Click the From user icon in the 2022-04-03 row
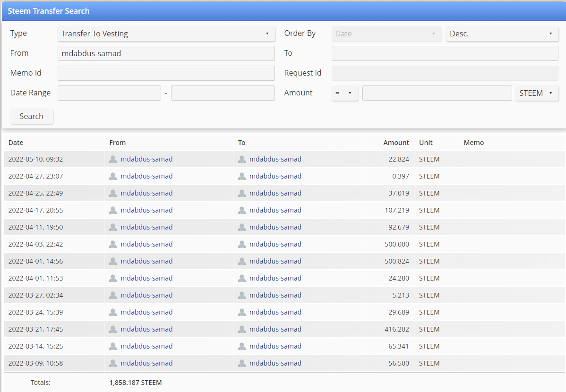This screenshot has width=566, height=392. coord(113,244)
